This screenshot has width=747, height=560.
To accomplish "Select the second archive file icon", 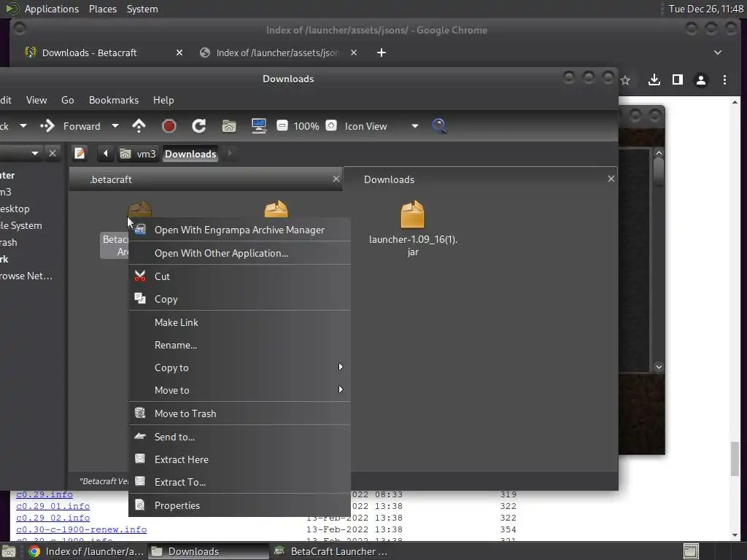I will (x=276, y=209).
